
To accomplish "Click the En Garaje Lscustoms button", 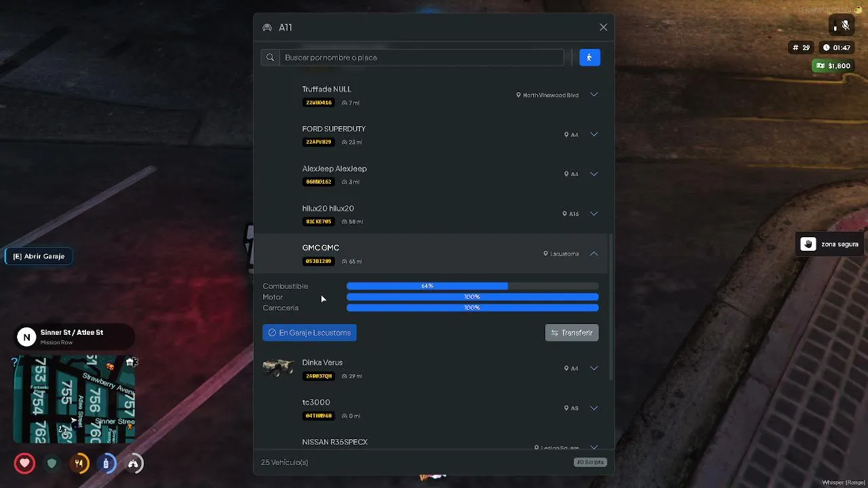I will 309,333.
